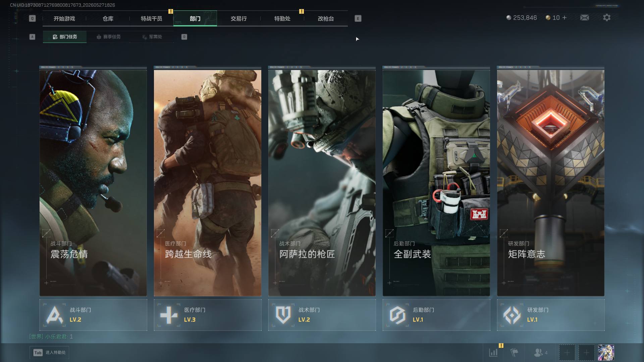Click the 后勤部门 LV.1 level panel
Viewport: 644px width, 362px height.
(x=436, y=315)
